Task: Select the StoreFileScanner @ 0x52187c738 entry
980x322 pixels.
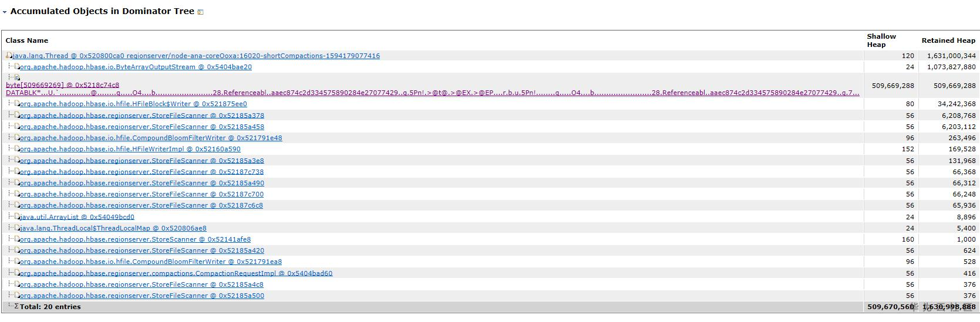Action: click(142, 172)
